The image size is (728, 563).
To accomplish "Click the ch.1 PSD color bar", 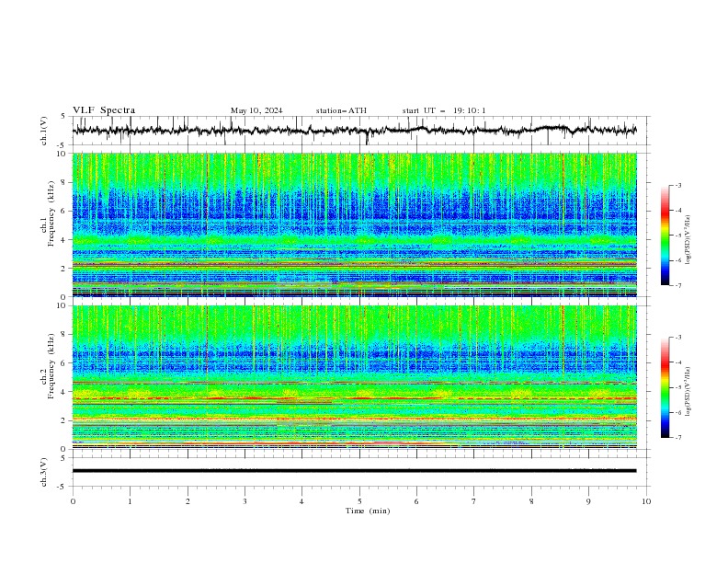I will pyautogui.click(x=665, y=236).
